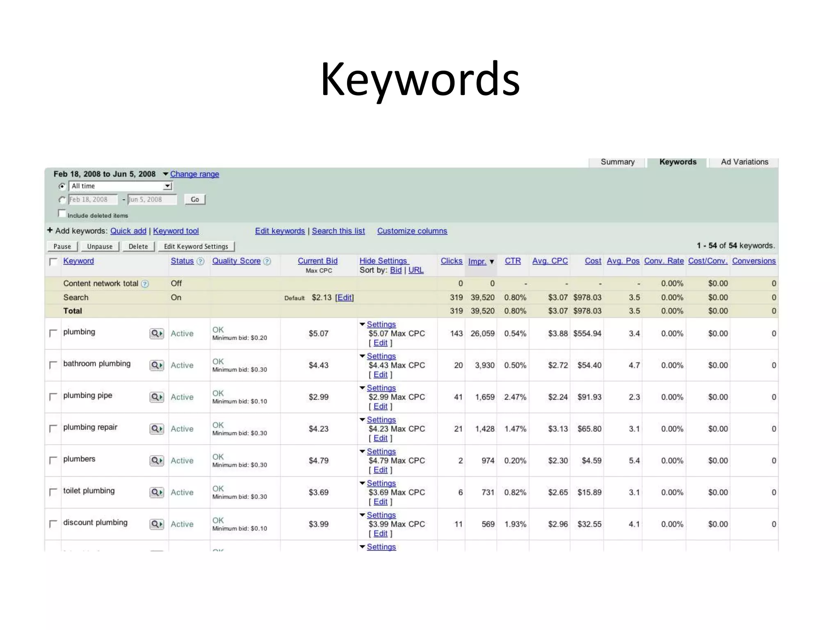Click the Go button
Viewport: 840px width, 630px height.
click(195, 200)
